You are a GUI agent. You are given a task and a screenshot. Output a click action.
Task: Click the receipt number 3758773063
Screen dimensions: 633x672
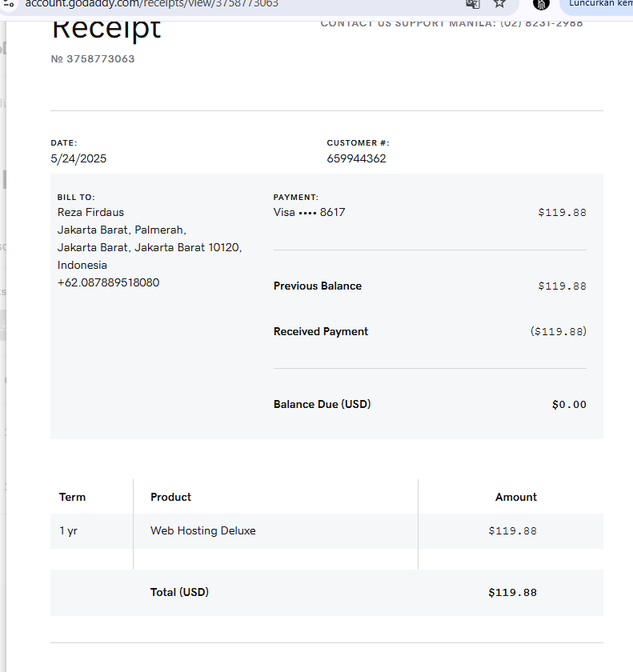coord(100,59)
